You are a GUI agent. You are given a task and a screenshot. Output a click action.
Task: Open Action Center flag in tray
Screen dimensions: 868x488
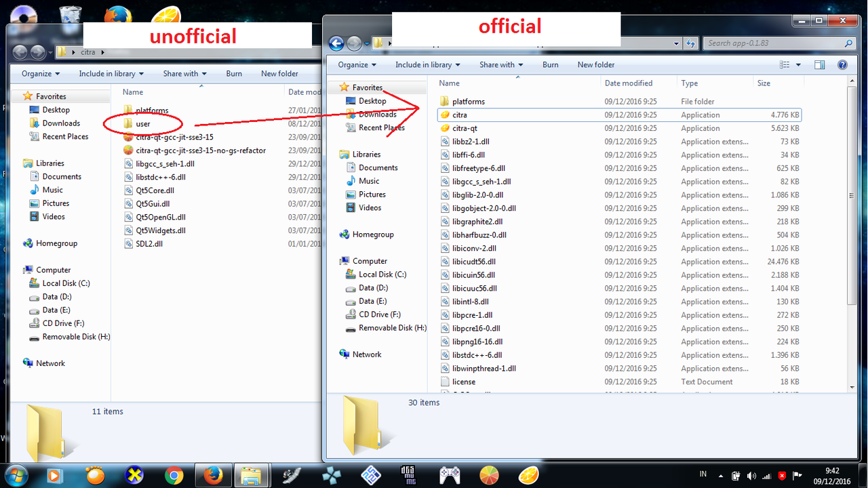point(798,475)
